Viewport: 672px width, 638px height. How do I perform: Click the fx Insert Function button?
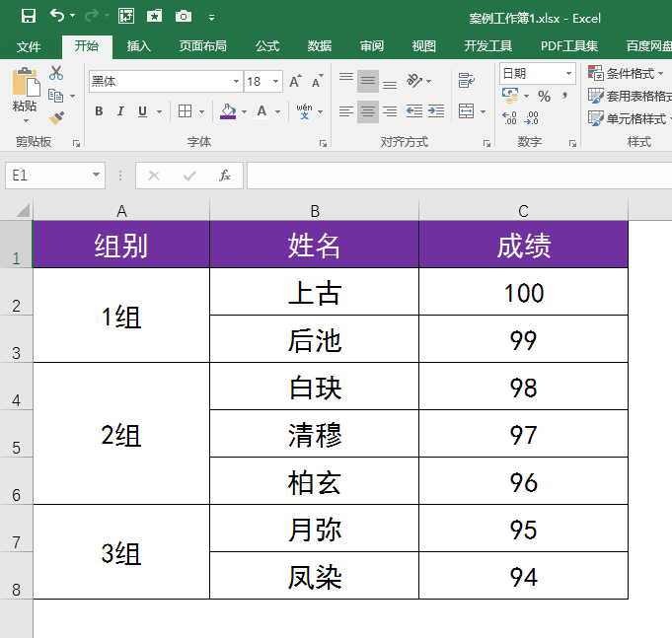pyautogui.click(x=225, y=176)
